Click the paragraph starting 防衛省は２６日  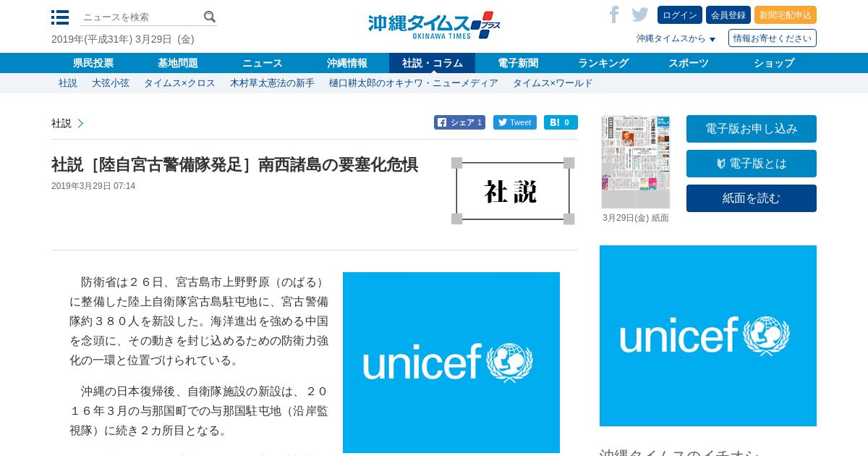coord(199,321)
